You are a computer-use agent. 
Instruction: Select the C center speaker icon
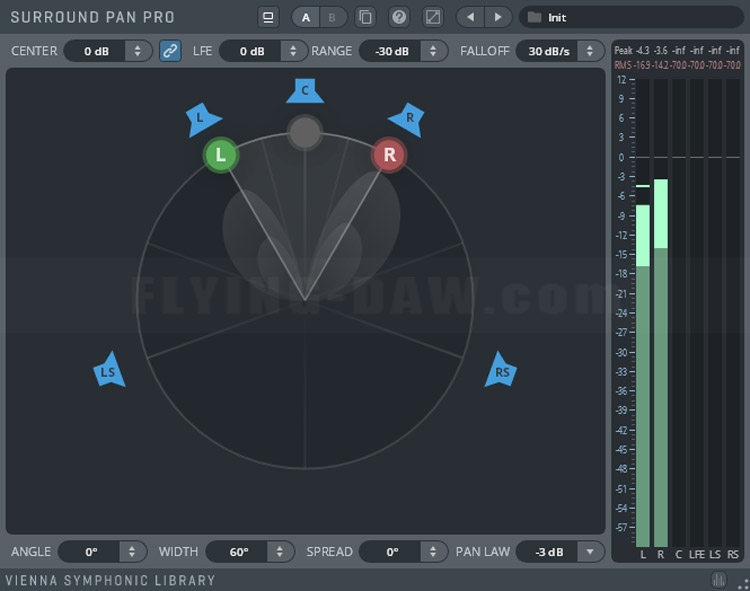(x=305, y=91)
